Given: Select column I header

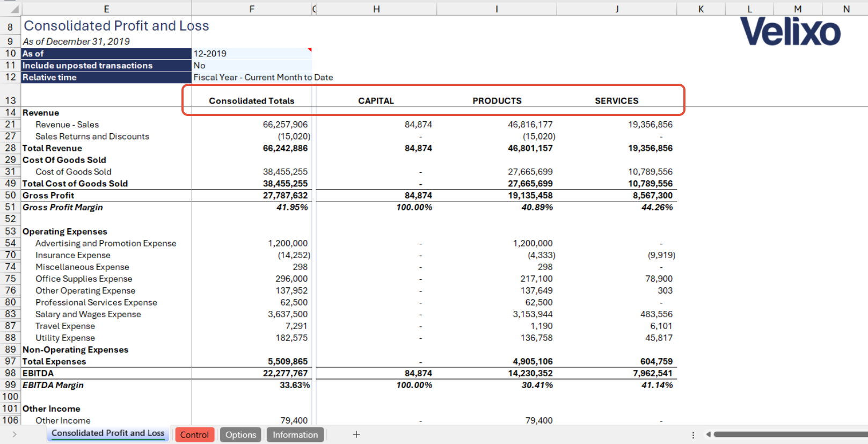Looking at the screenshot, I should point(497,9).
